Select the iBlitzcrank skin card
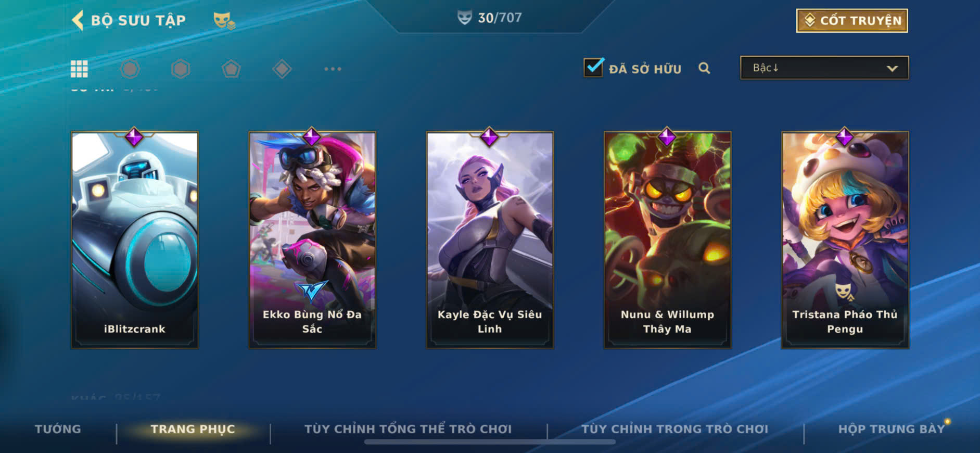Image resolution: width=980 pixels, height=453 pixels. (134, 240)
